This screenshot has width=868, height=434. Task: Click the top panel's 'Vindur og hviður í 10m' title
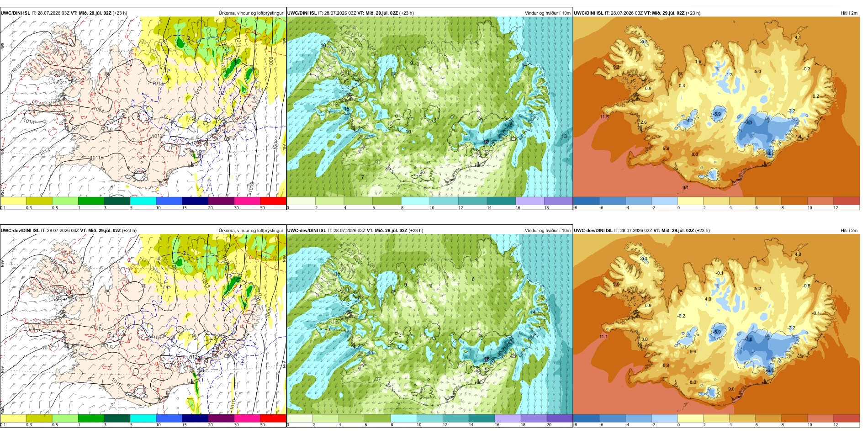[x=547, y=13]
